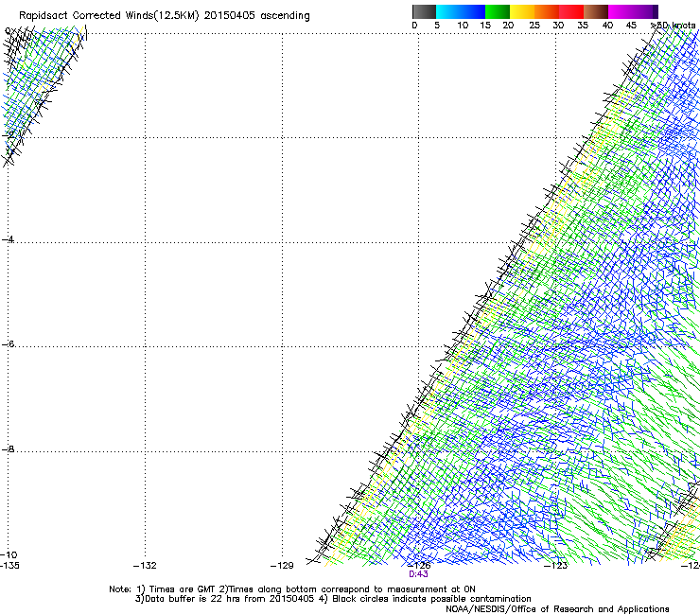Screen dimensions: 700x615
Task: Click the purple D:43 time label
Action: [x=418, y=574]
